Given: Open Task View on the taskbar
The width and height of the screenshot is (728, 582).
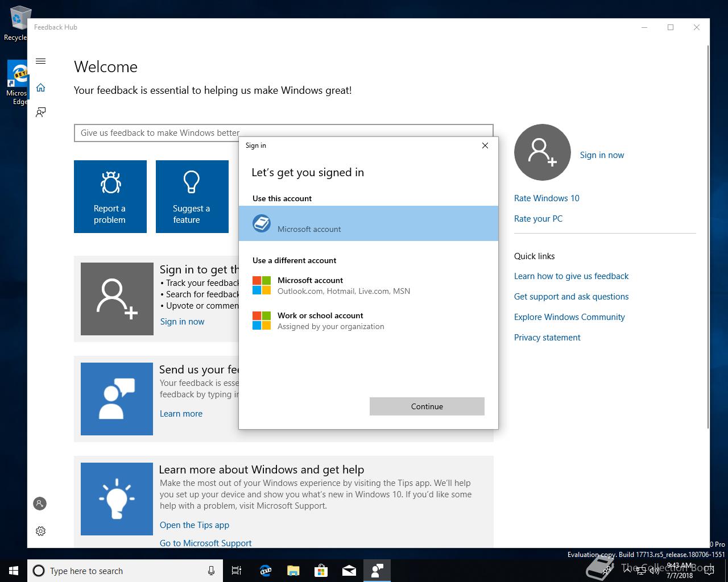Looking at the screenshot, I should click(x=237, y=571).
